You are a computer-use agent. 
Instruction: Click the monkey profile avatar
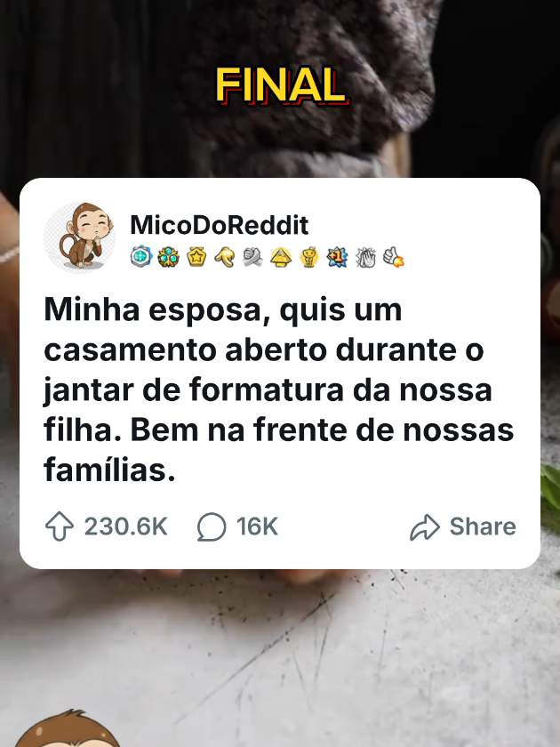(80, 237)
